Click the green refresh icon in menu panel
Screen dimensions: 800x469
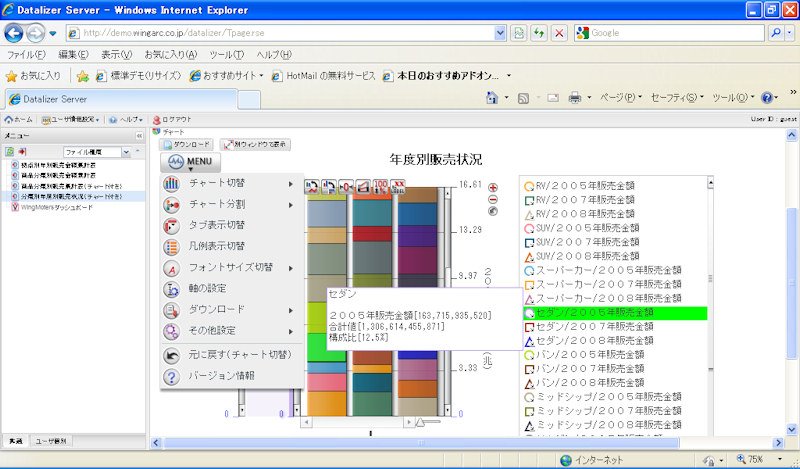coord(9,152)
